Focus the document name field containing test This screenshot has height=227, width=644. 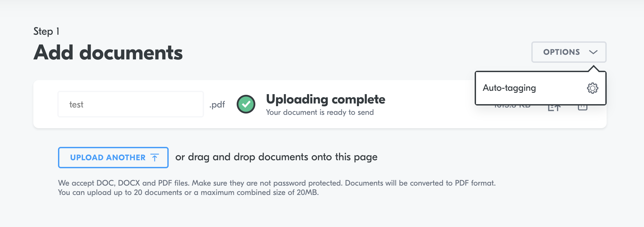pyautogui.click(x=131, y=104)
